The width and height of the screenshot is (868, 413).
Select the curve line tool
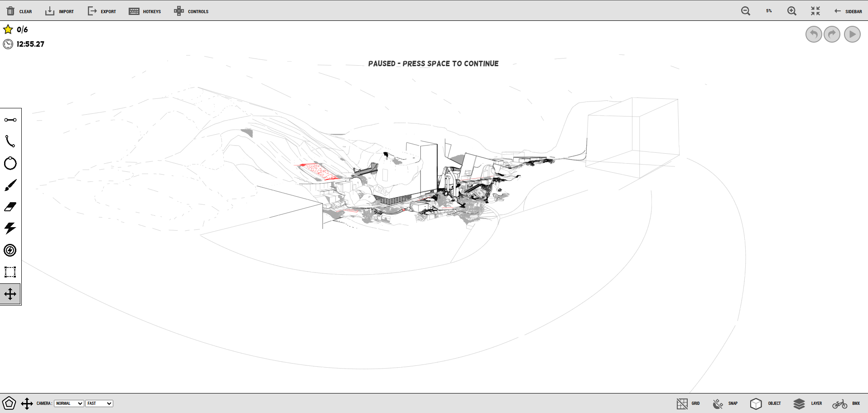[10, 141]
